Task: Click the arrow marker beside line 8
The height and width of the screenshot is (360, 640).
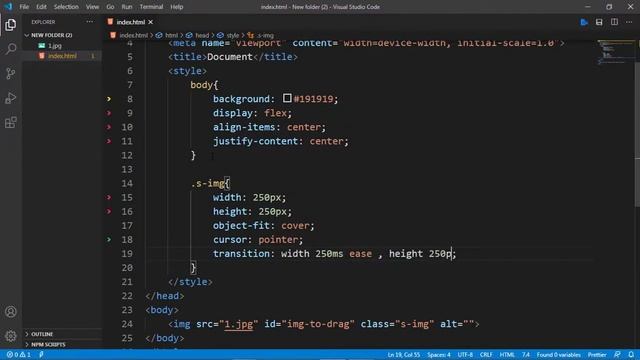Action: (x=109, y=99)
